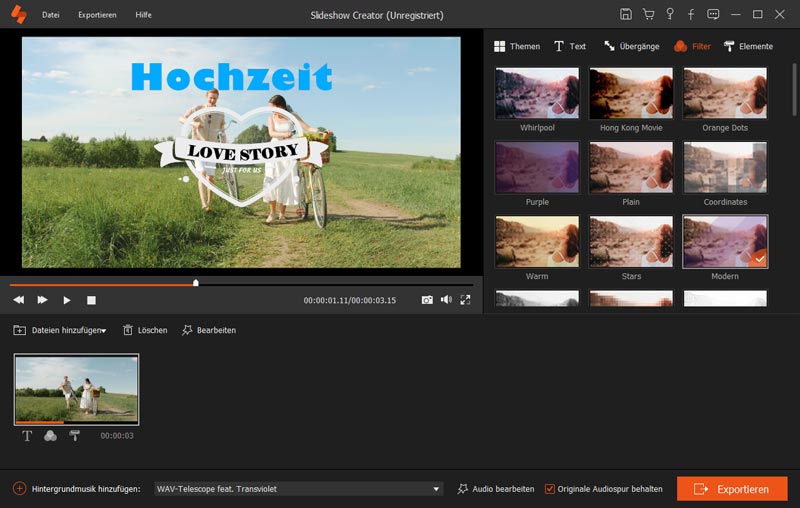Apply the Hong Kong Movie filter

pos(631,93)
